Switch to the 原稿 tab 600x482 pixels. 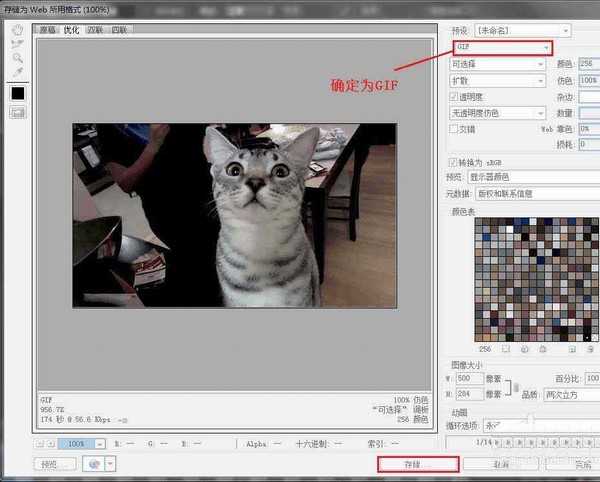coord(48,30)
